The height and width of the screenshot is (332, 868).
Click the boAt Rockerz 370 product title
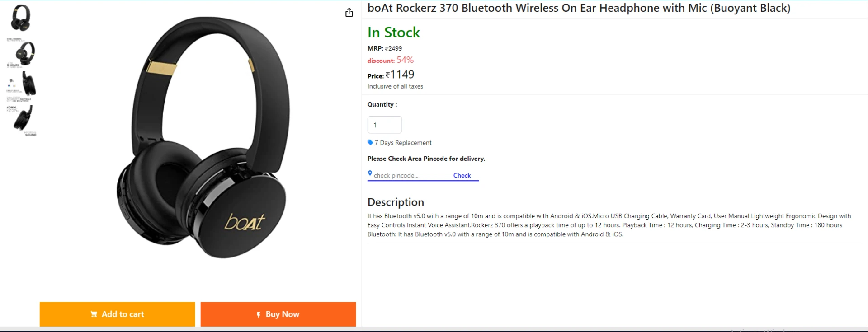click(x=579, y=8)
